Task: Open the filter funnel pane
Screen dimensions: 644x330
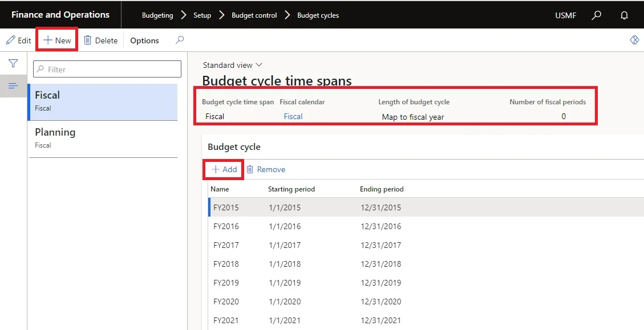Action: click(x=13, y=63)
